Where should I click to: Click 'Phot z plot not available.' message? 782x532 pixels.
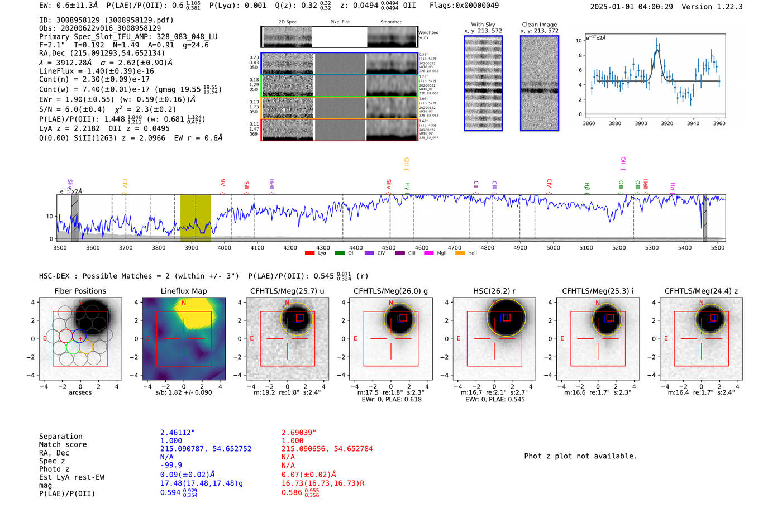pyautogui.click(x=580, y=456)
